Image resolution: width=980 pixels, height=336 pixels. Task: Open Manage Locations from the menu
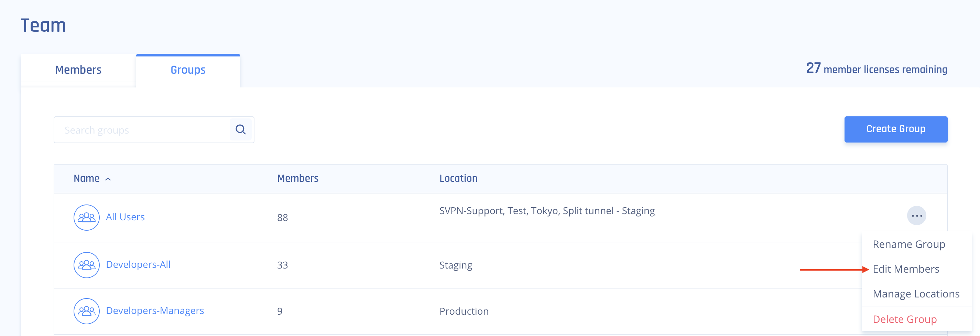[916, 294]
